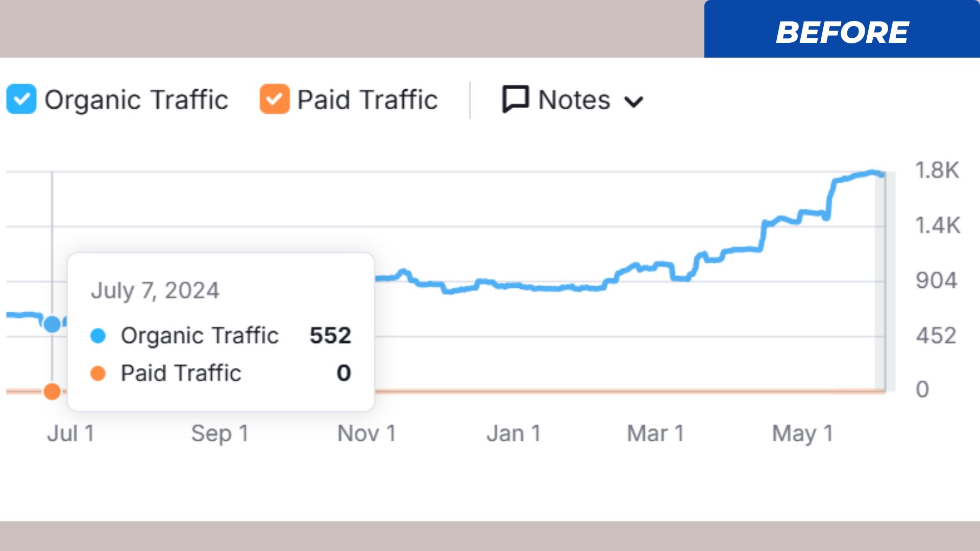The height and width of the screenshot is (551, 980).
Task: Click the orange dot in tooltip
Action: click(x=98, y=373)
